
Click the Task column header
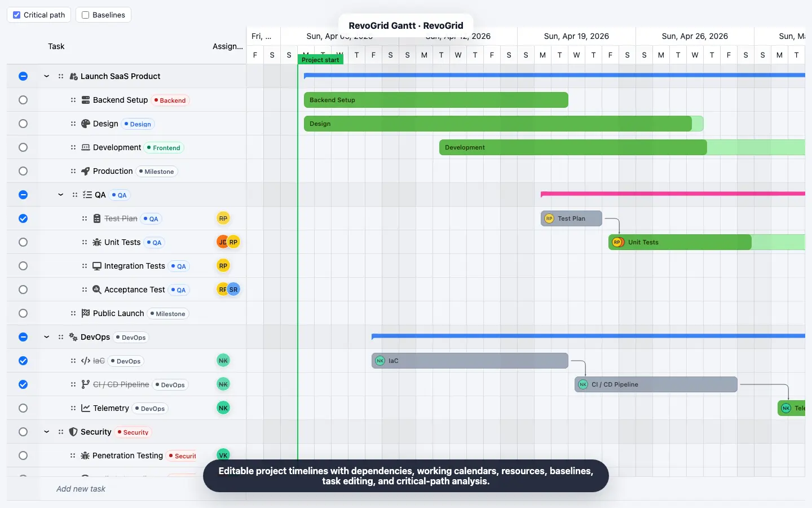(x=56, y=46)
